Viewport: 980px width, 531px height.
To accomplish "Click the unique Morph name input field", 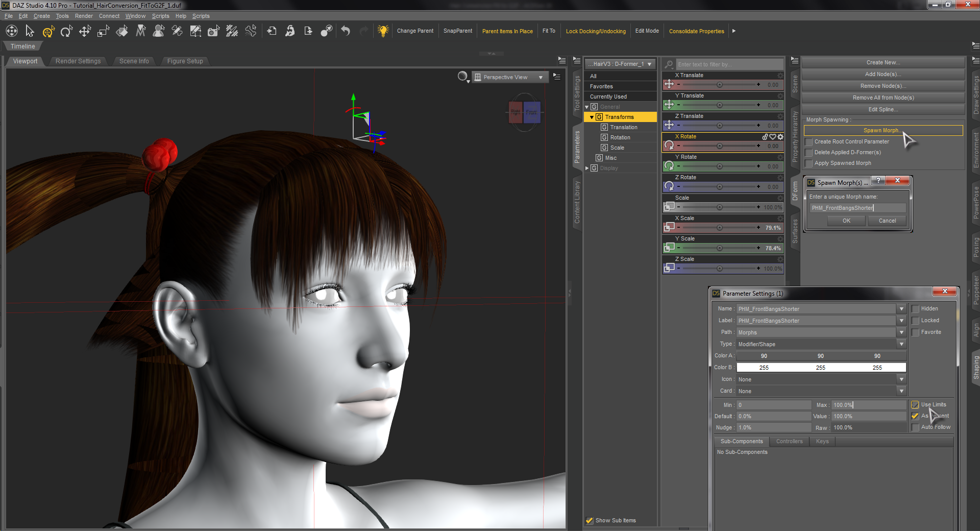I will pos(857,208).
